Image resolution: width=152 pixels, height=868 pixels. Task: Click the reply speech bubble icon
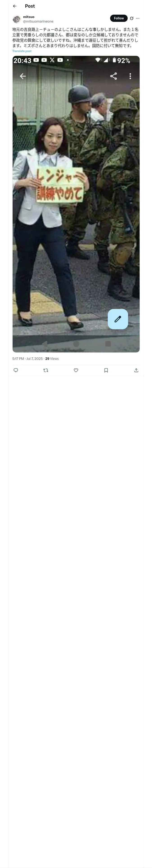point(16,370)
